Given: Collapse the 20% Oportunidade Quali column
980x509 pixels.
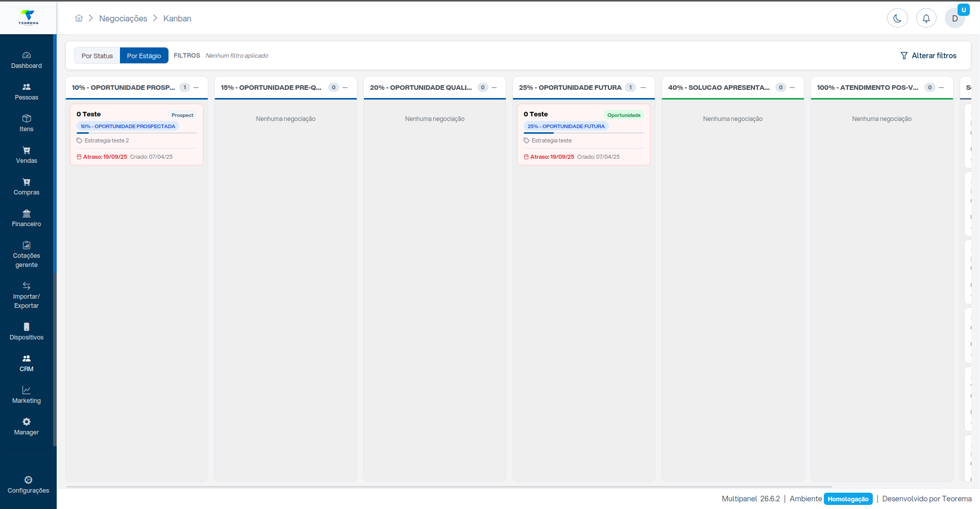Looking at the screenshot, I should (x=494, y=87).
